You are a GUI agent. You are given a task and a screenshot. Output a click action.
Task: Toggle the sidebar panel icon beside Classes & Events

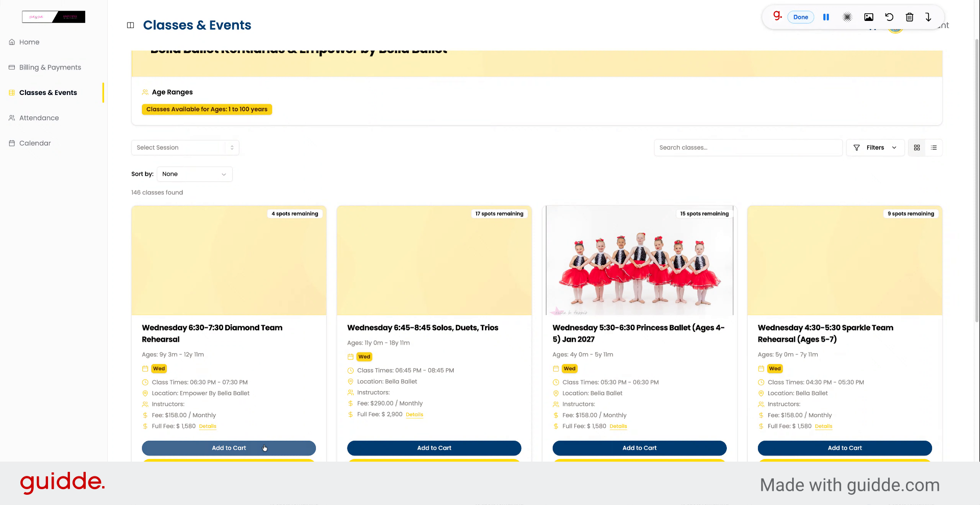click(x=131, y=25)
